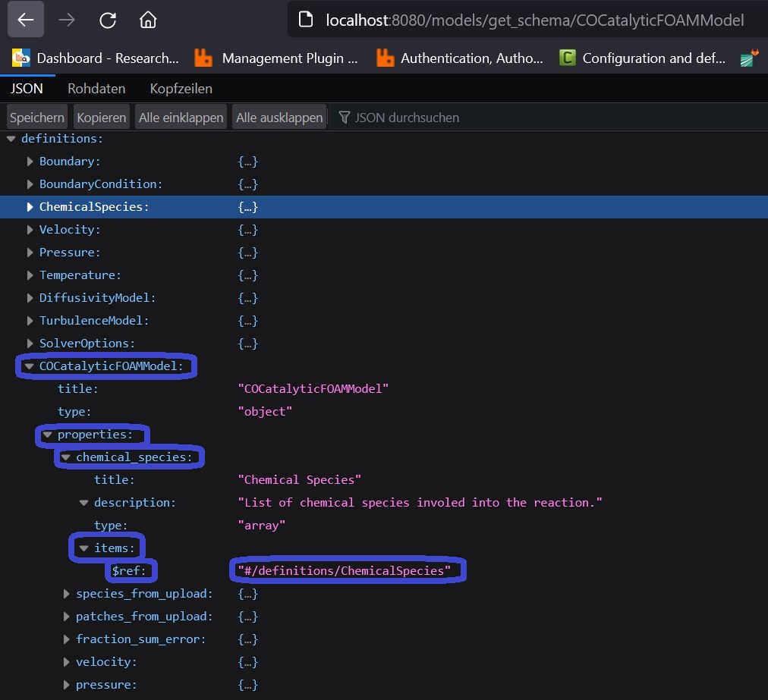The height and width of the screenshot is (700, 768).
Task: Collapse the COCatalyticFOAMModel node
Action: point(30,366)
